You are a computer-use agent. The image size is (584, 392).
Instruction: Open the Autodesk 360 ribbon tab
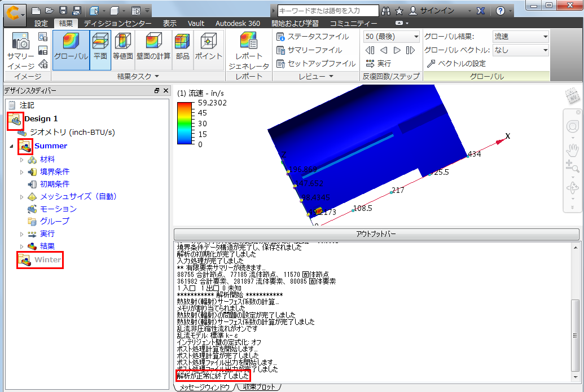pos(238,23)
